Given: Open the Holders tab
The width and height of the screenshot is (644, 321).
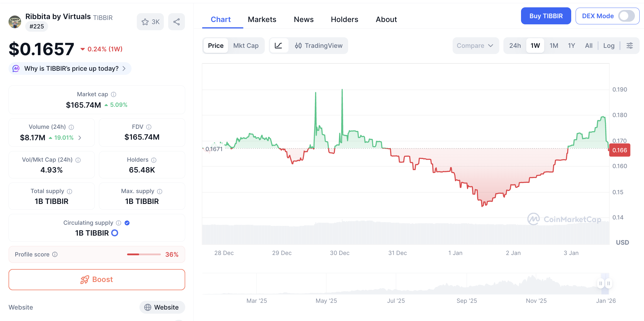Looking at the screenshot, I should coord(344,19).
